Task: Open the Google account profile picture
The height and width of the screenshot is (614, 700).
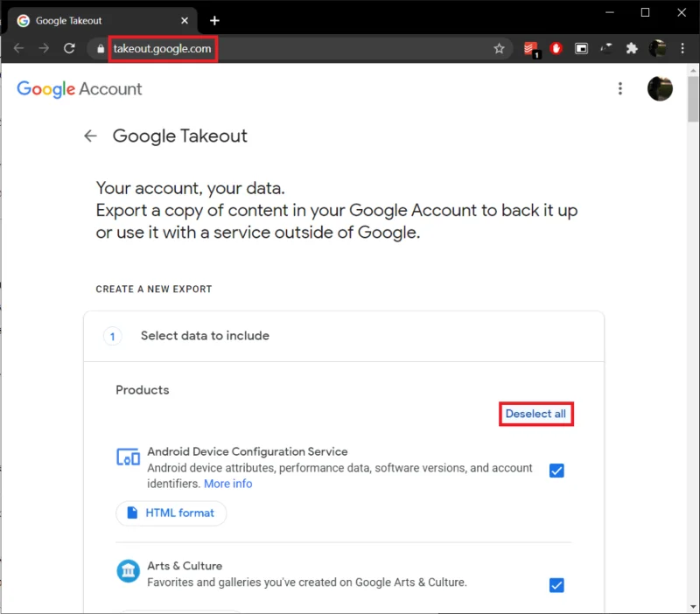Action: [x=660, y=88]
